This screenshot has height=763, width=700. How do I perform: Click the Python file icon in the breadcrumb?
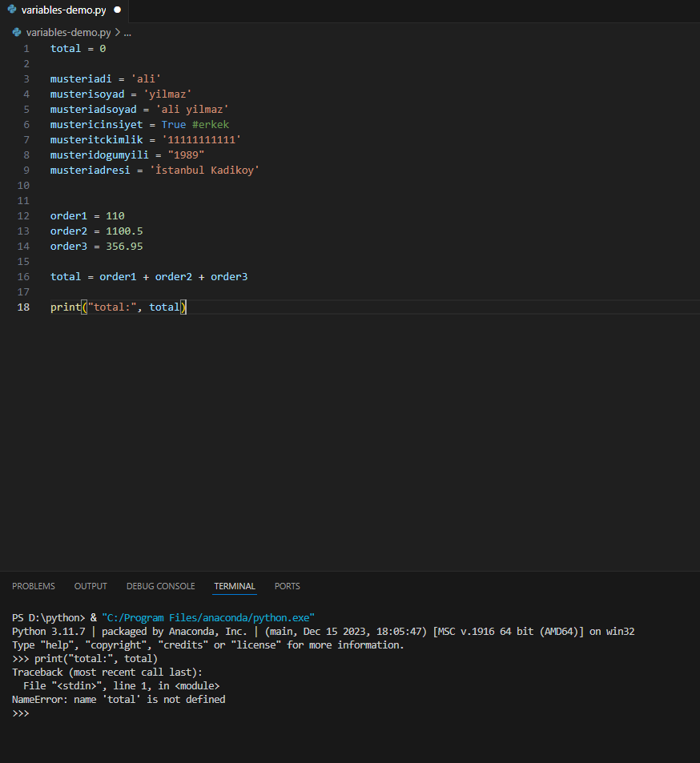(17, 33)
